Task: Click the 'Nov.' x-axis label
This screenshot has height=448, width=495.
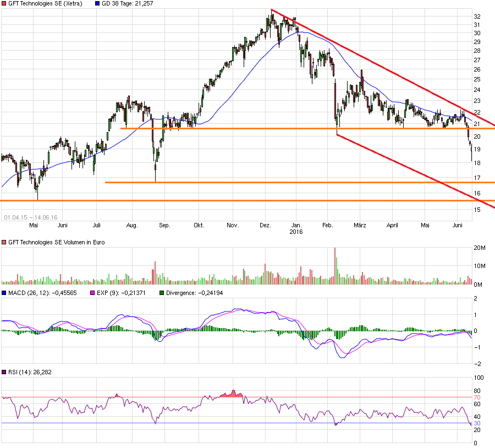Action: 233,225
